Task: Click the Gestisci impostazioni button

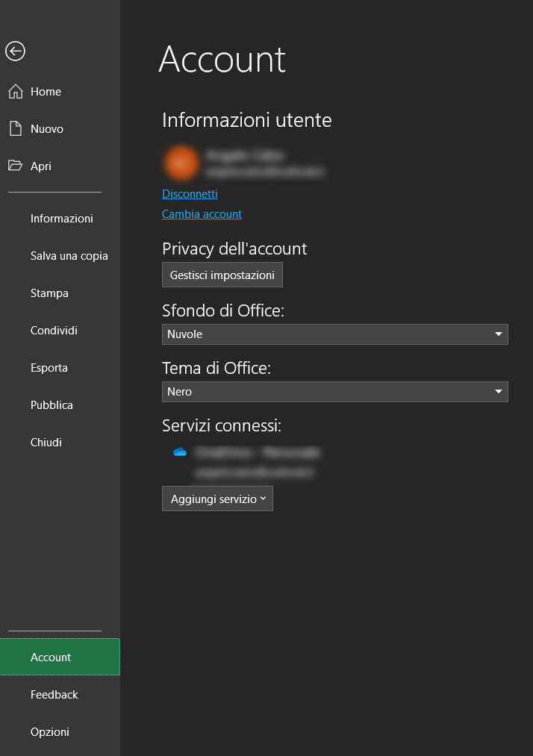Action: pyautogui.click(x=222, y=275)
